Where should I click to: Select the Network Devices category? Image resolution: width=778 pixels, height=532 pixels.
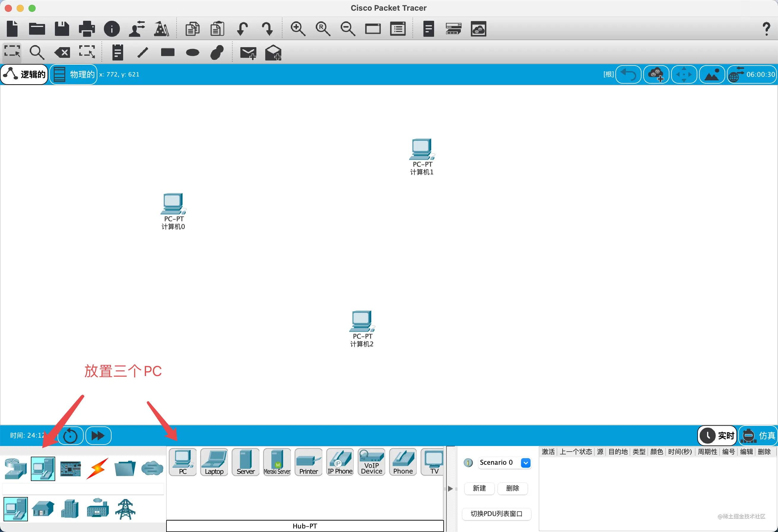[x=15, y=469]
